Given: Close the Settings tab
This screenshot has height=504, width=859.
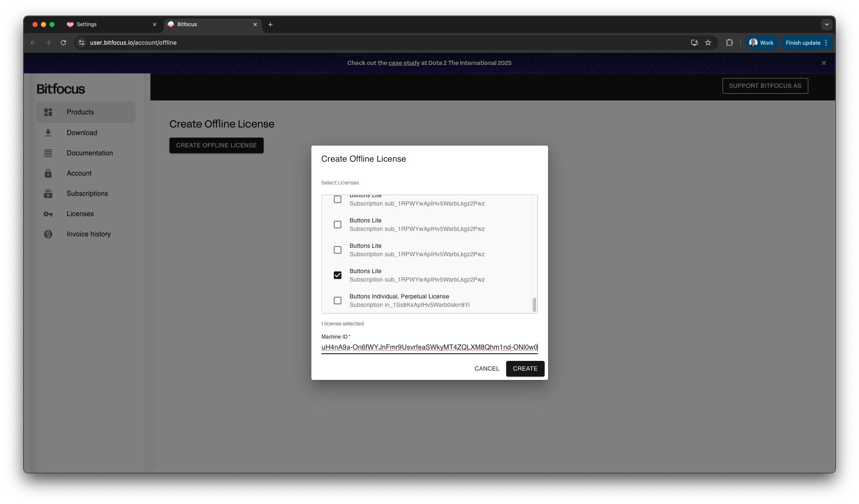Looking at the screenshot, I should tap(155, 24).
